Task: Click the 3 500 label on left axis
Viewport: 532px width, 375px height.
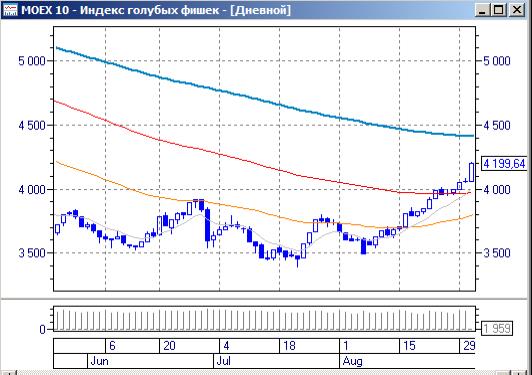Action: (32, 253)
